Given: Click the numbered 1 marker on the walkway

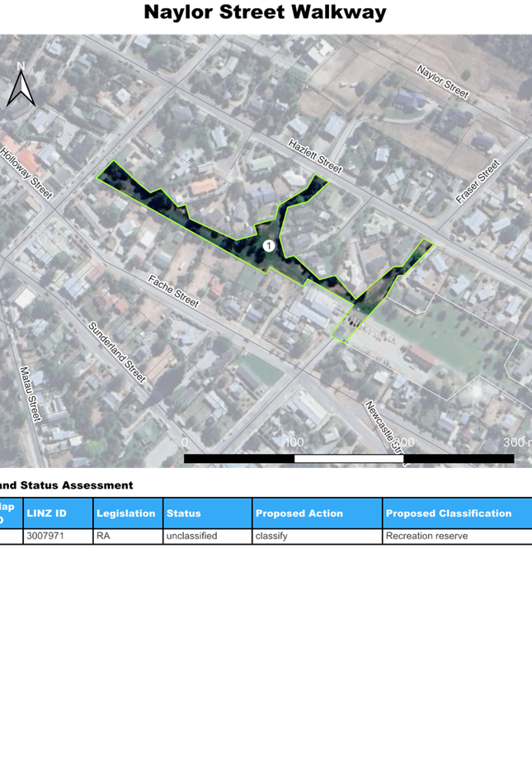Looking at the screenshot, I should 268,246.
